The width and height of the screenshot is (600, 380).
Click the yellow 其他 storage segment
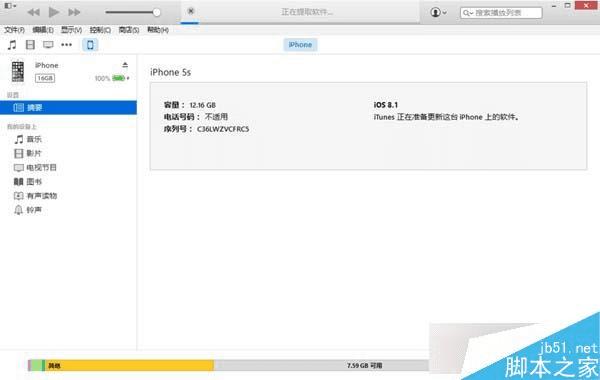129,365
